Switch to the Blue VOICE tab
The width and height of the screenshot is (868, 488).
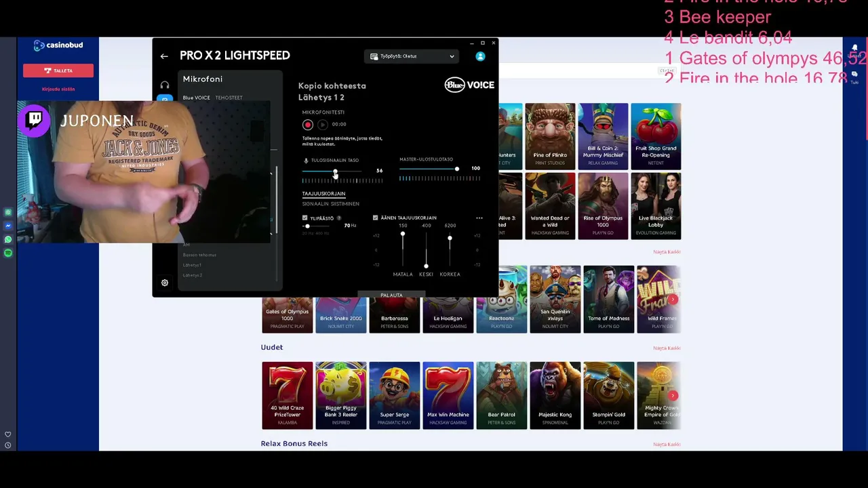tap(196, 98)
